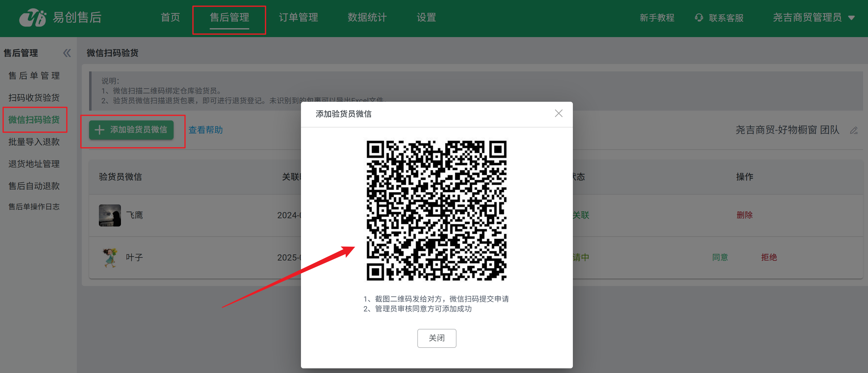The height and width of the screenshot is (373, 868).
Task: Click the QR code image in the dialog
Action: click(436, 211)
